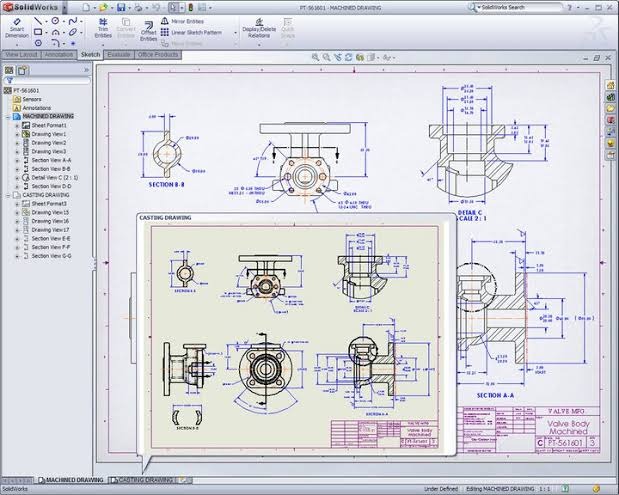The height and width of the screenshot is (495, 619).
Task: Select the Circle sketch tool
Action: point(56,21)
